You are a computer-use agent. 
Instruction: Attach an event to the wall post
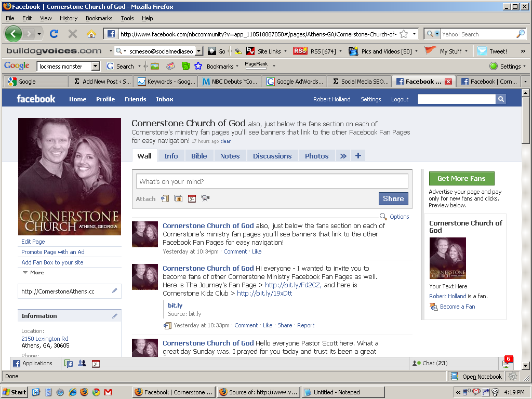click(192, 198)
